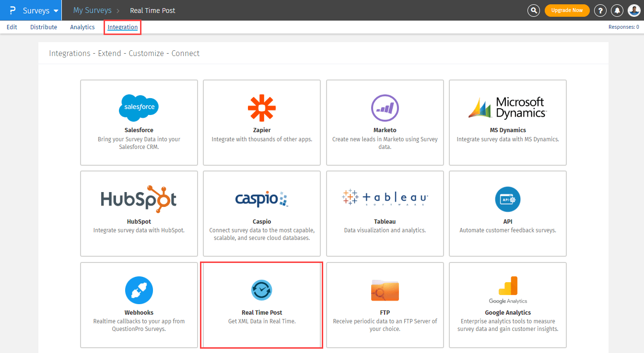644x353 pixels.
Task: Open search with the magnifier icon
Action: [x=533, y=10]
